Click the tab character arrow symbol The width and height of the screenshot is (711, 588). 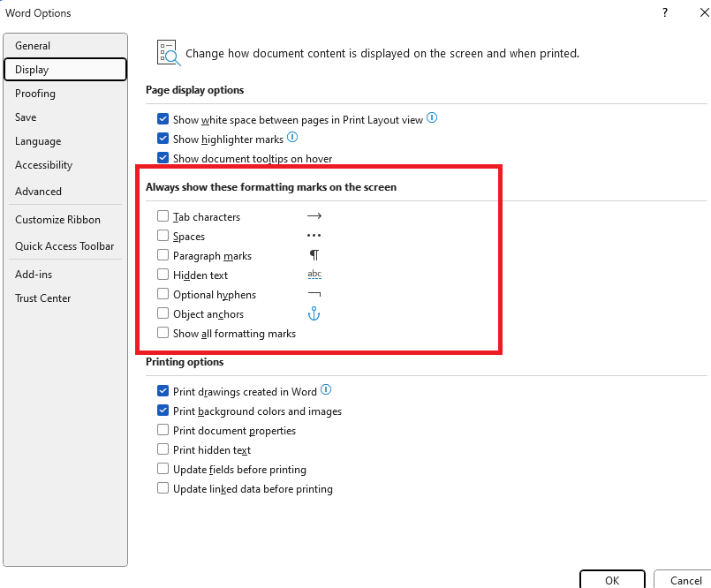314,215
